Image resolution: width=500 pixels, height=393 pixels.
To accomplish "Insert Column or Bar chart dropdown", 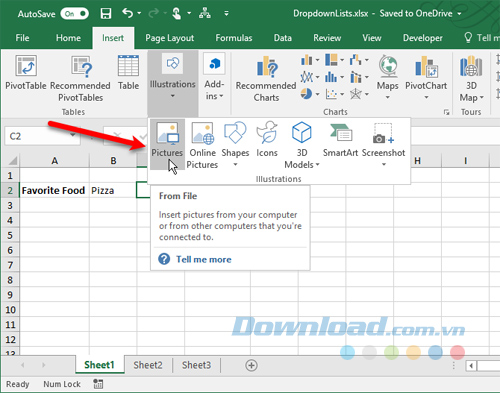I will tap(310, 60).
